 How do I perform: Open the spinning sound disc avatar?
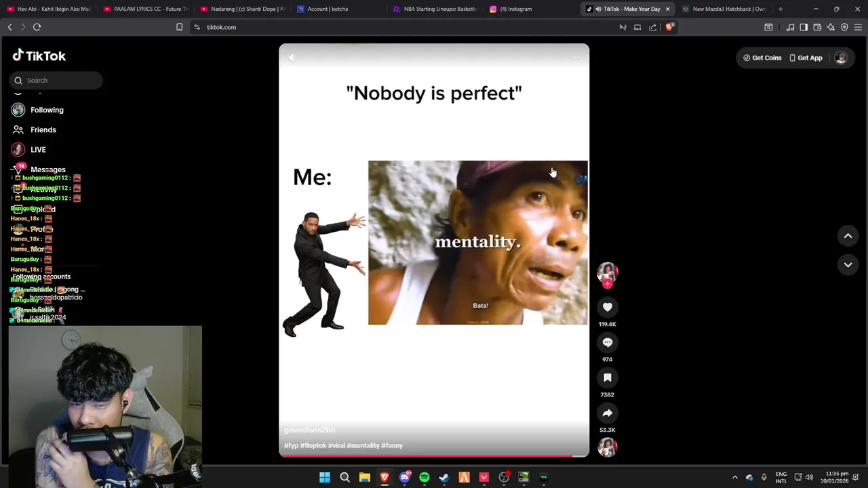coord(608,447)
